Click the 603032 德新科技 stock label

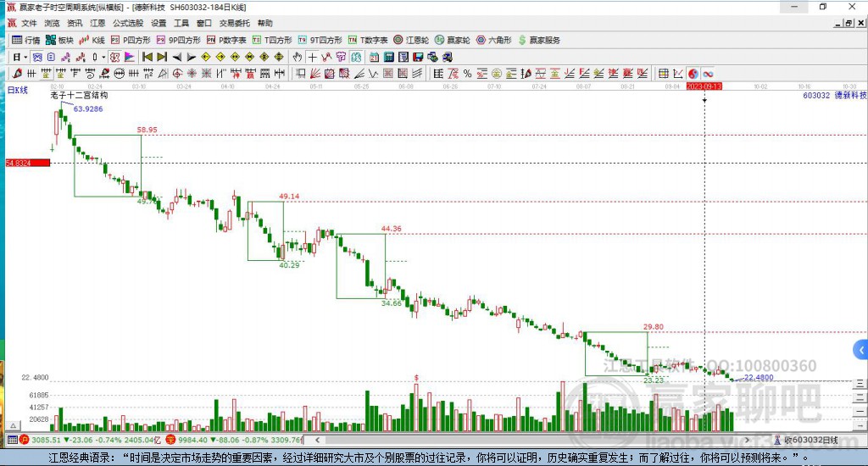click(x=835, y=95)
